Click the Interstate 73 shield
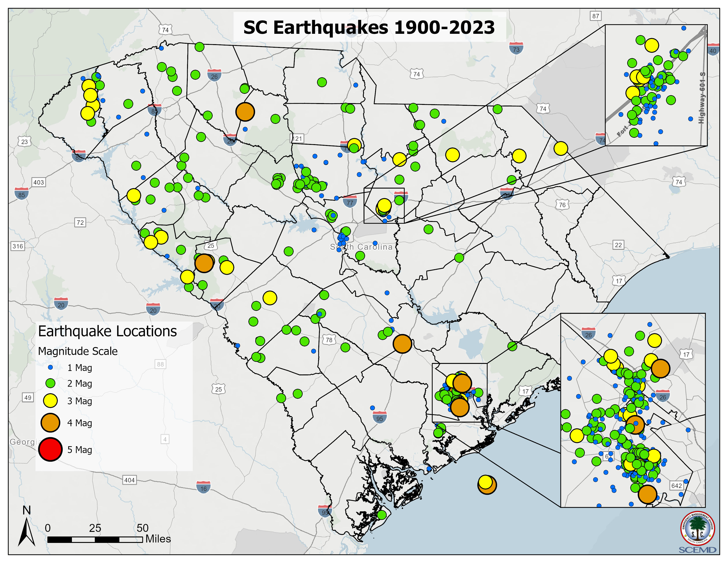The image size is (728, 563). tap(516, 48)
